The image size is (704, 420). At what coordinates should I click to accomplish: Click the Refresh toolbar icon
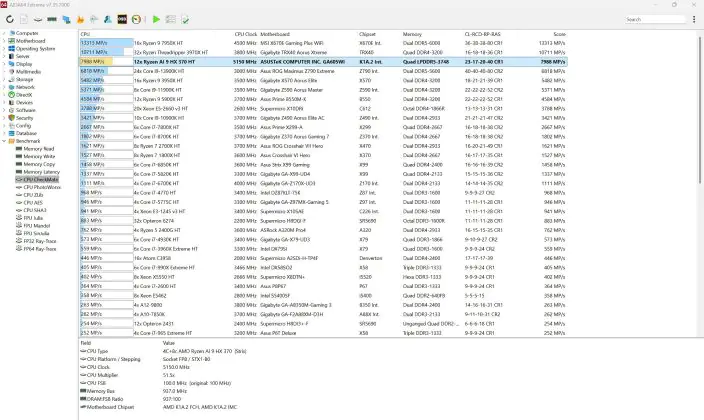[9, 19]
